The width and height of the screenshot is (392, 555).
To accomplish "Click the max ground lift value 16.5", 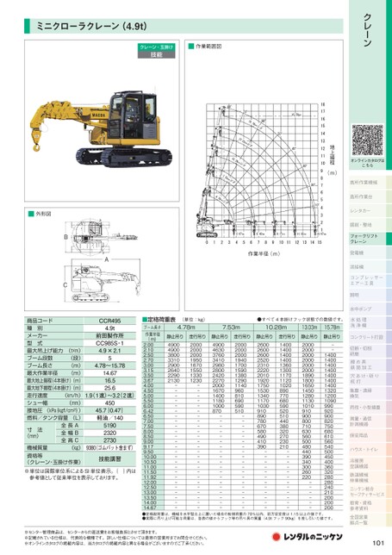I will coord(109,380).
